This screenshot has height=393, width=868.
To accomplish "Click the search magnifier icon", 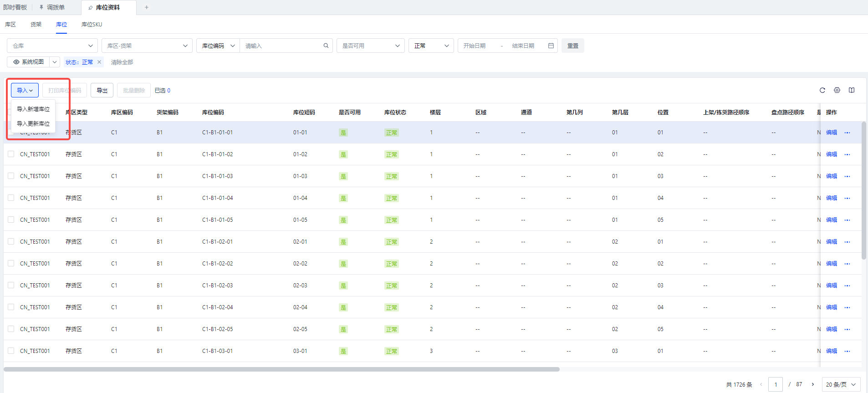I will pyautogui.click(x=326, y=46).
